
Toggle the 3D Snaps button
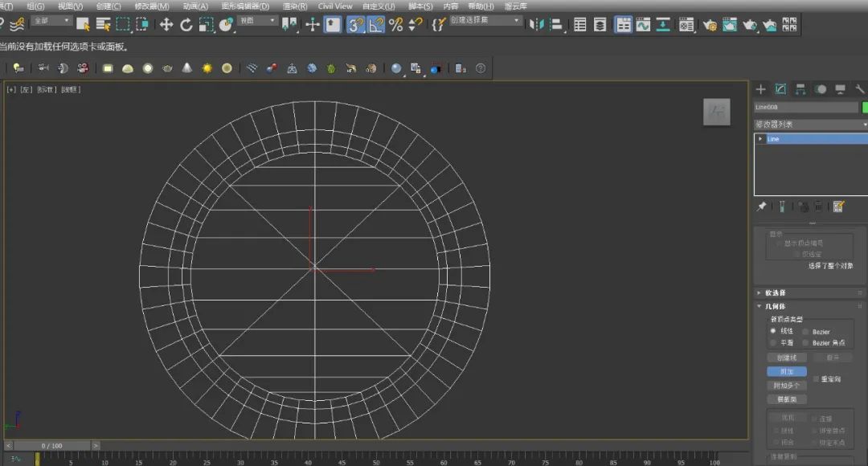356,25
